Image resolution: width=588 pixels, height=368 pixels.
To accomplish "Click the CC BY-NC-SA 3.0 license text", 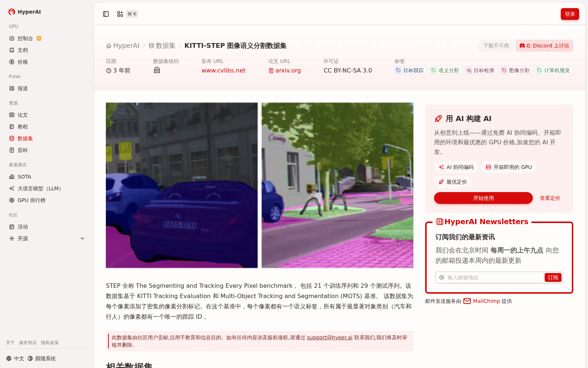I will pos(348,70).
